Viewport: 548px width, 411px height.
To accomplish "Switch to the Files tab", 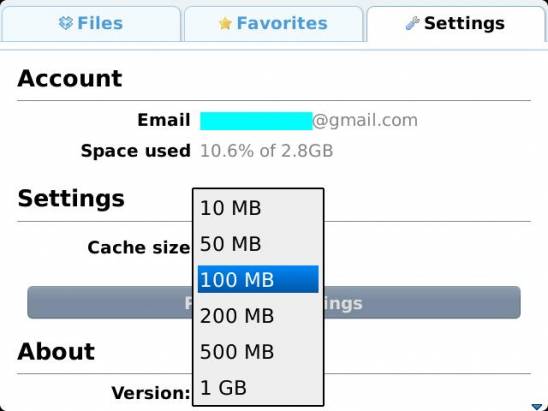I will coord(91,24).
